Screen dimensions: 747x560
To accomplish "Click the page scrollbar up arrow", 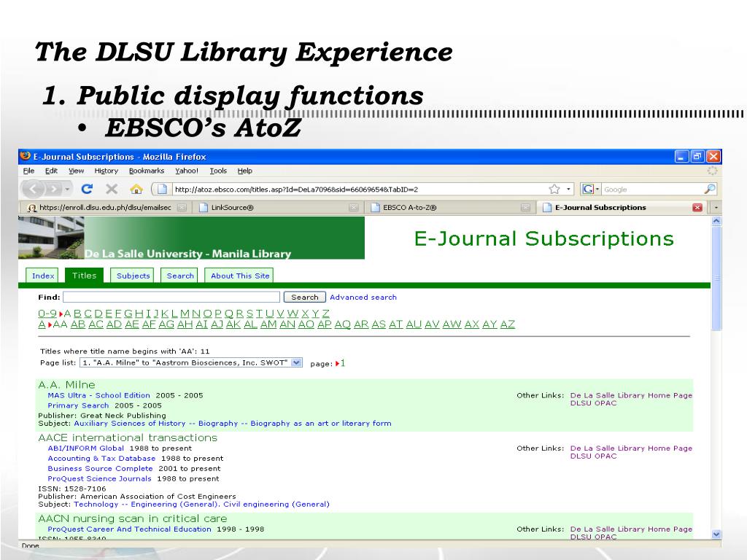I will [x=716, y=222].
